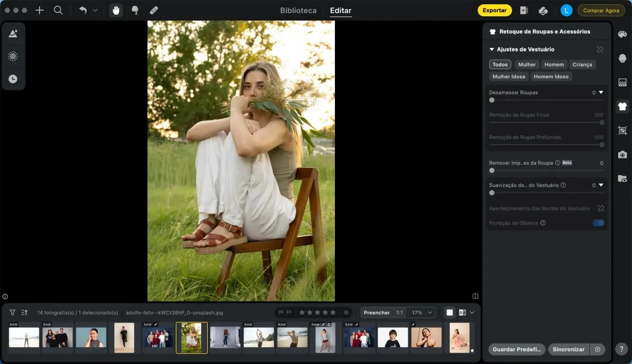
Task: Click the export-to-panel arrow icon
Action: coord(524,11)
